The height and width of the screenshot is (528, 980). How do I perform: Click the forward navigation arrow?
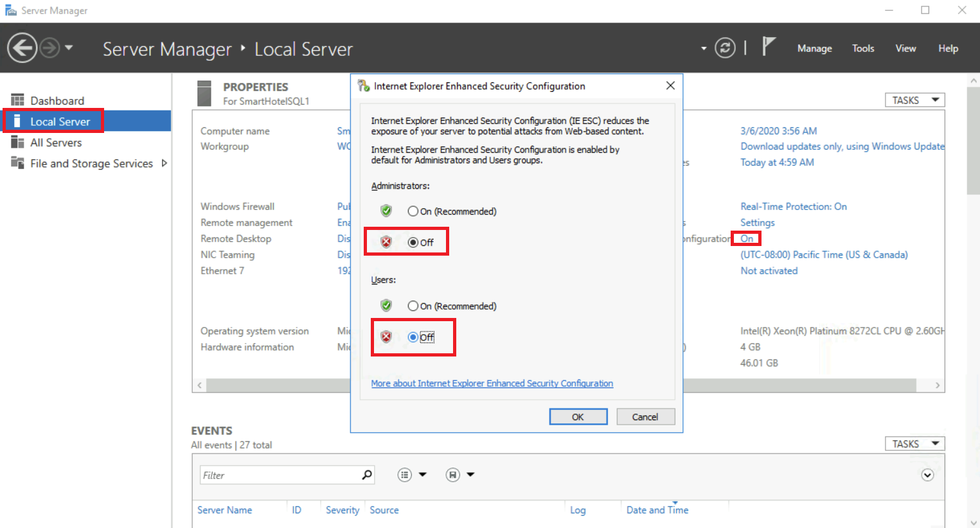(x=50, y=48)
